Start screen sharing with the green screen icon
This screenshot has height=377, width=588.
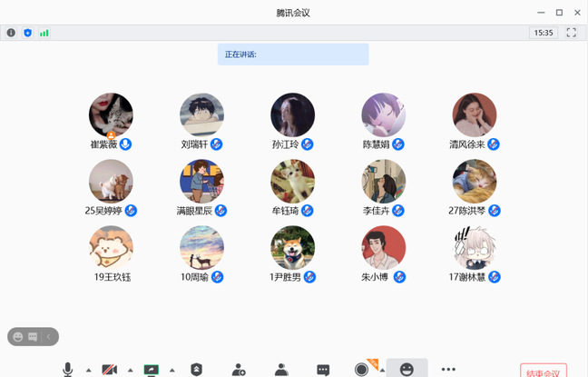coord(152,369)
